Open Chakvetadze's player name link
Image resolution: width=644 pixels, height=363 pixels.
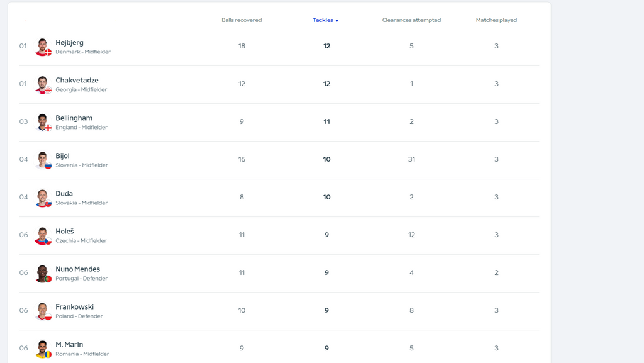pos(77,80)
